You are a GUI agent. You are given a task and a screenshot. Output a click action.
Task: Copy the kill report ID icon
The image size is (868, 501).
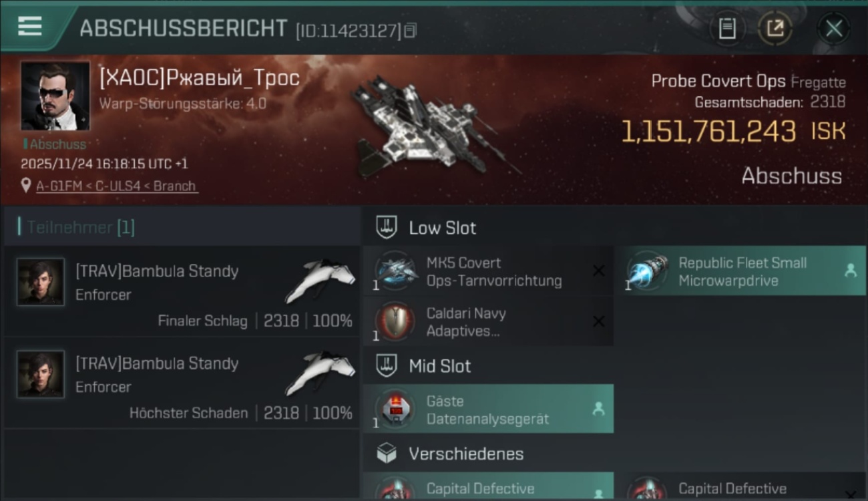coord(411,30)
